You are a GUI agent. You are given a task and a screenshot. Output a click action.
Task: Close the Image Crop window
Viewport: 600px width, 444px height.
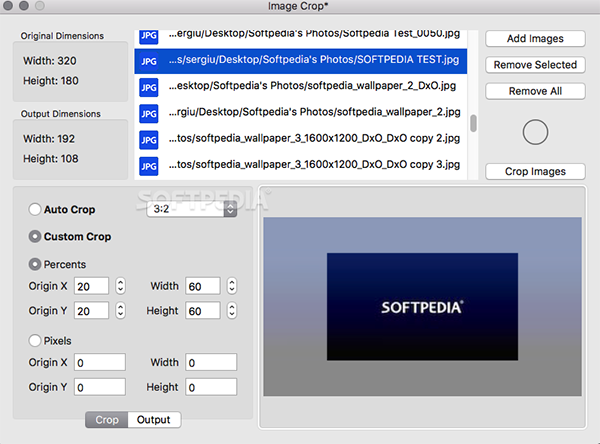coord(8,5)
